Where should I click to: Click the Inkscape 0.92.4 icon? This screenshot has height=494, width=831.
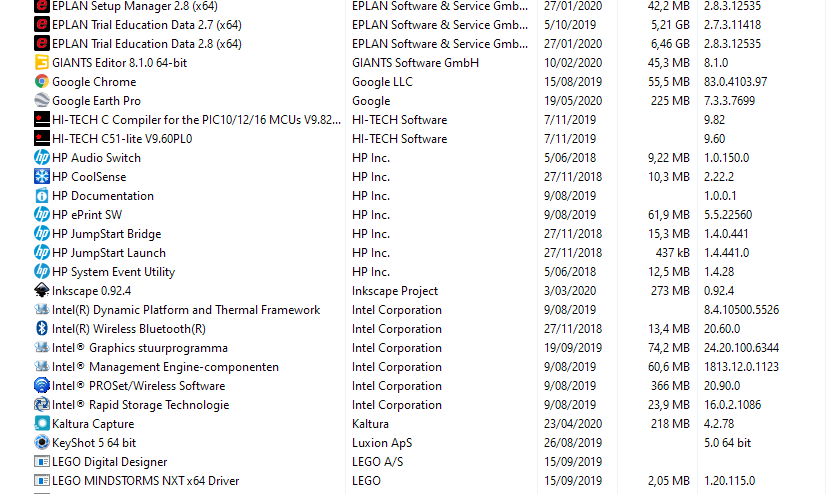pos(41,290)
